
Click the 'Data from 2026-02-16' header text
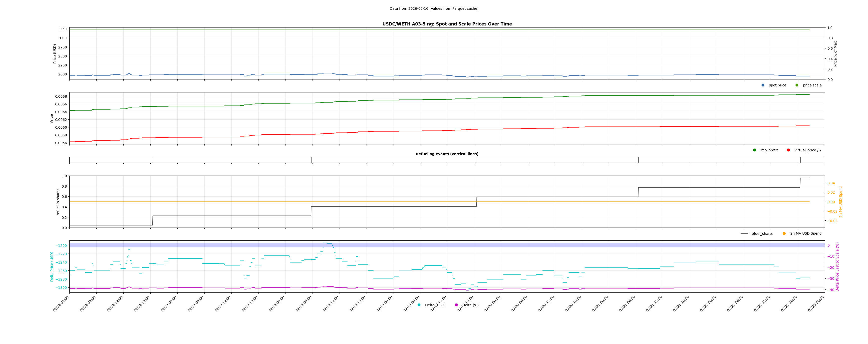pyautogui.click(x=434, y=8)
